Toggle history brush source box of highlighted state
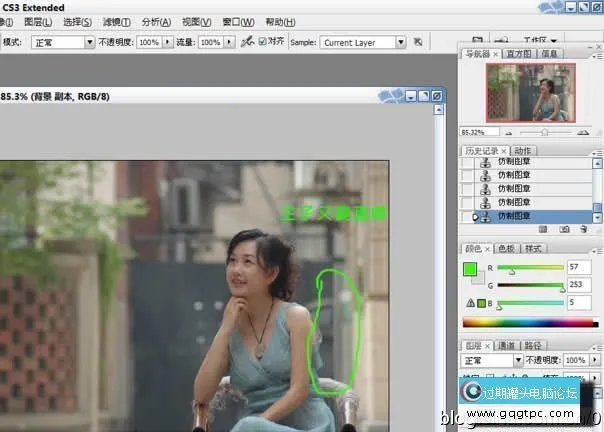The image size is (604, 432). click(x=467, y=217)
